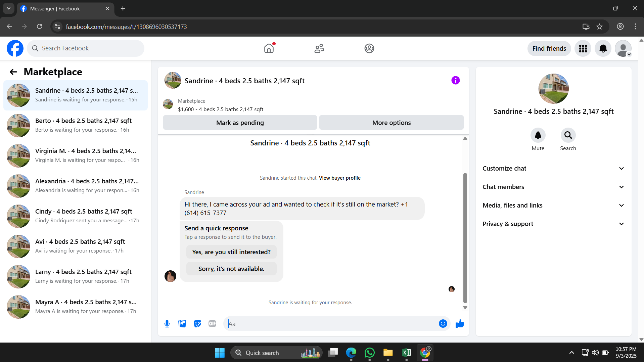This screenshot has width=644, height=362.
Task: Open the browser tab search dropdown
Action: pyautogui.click(x=9, y=8)
